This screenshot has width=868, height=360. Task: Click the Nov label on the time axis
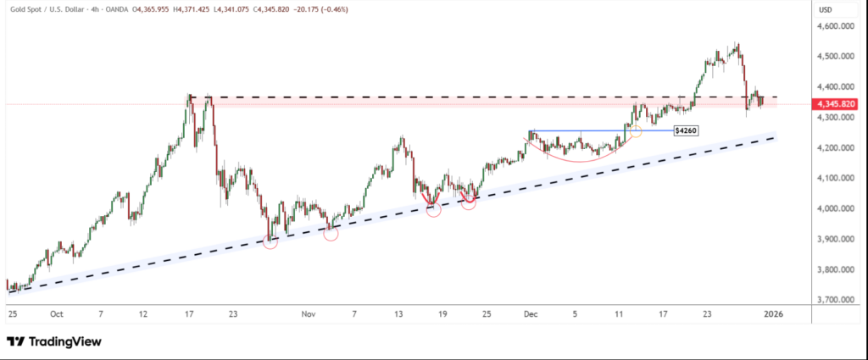308,313
